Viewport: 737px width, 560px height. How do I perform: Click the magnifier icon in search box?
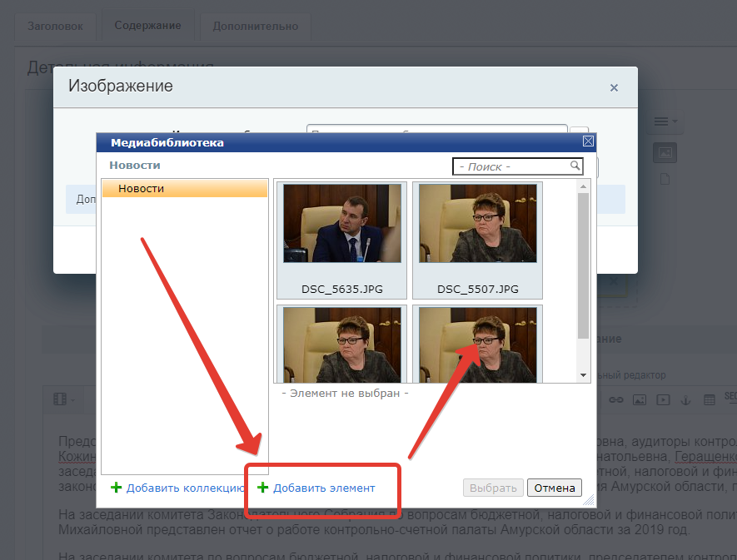pos(575,166)
